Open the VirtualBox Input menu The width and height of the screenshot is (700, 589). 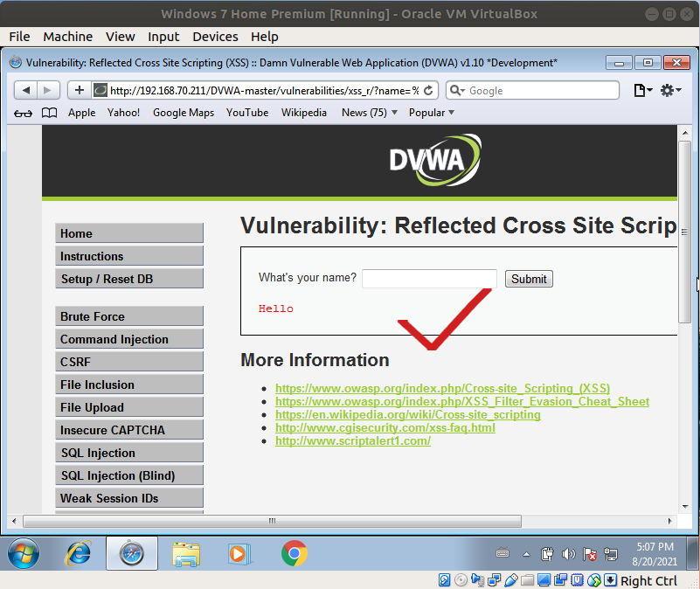[163, 37]
